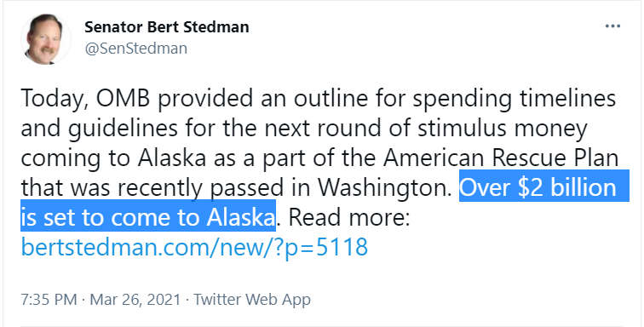This screenshot has height=327, width=644.
Task: Click the "next round" phrase
Action: coord(314,129)
